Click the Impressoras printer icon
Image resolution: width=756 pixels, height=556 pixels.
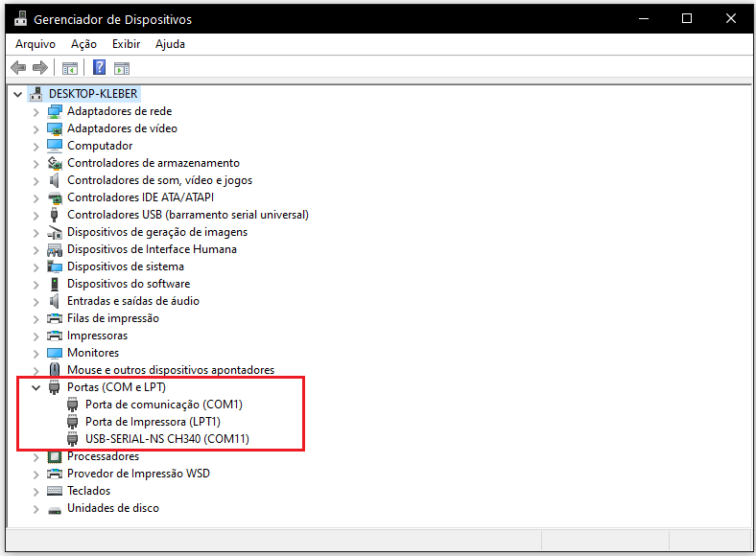[x=55, y=336]
